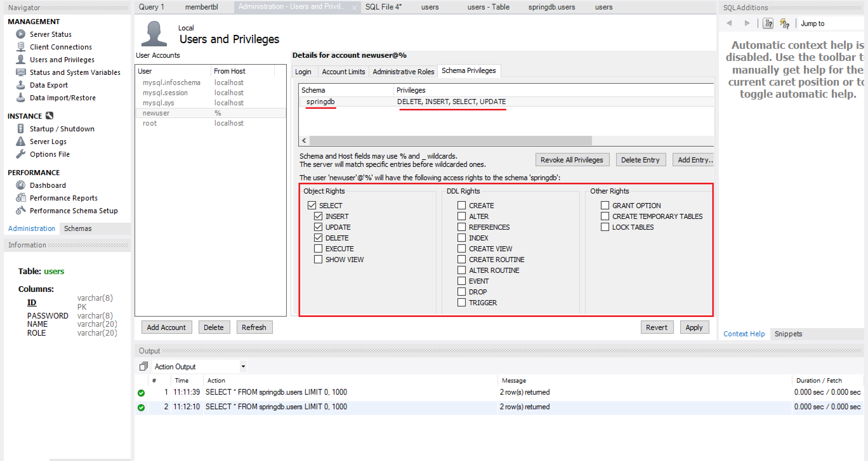
Task: Switch to the Schemas navigator tab
Action: point(77,228)
